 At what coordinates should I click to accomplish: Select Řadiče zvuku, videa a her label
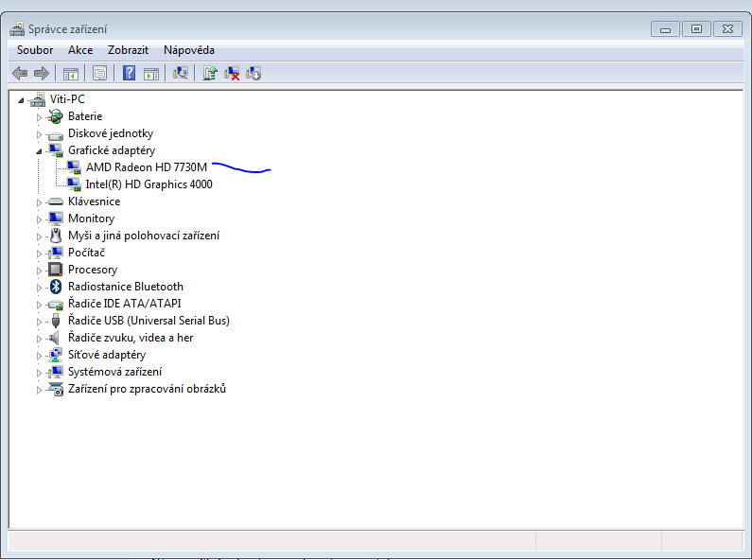131,338
